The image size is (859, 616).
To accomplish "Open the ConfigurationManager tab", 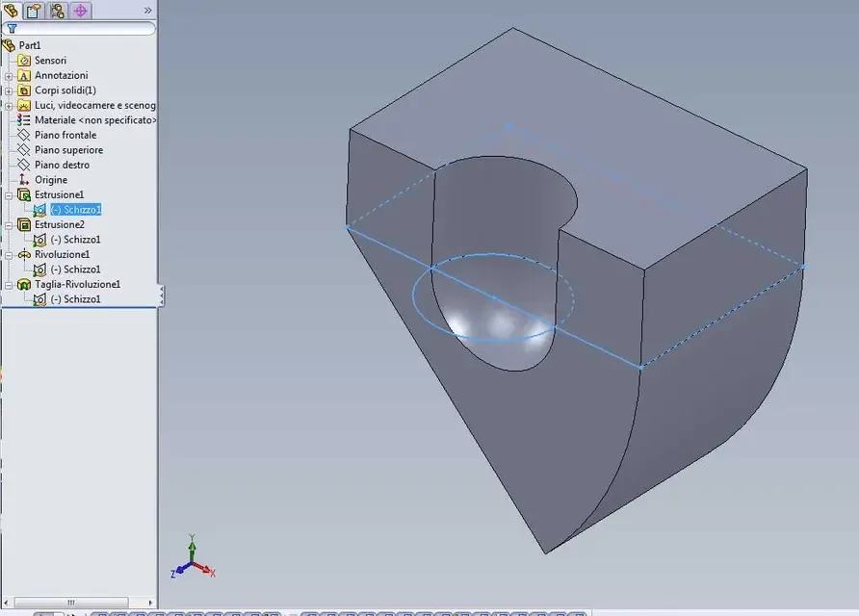I will (57, 11).
